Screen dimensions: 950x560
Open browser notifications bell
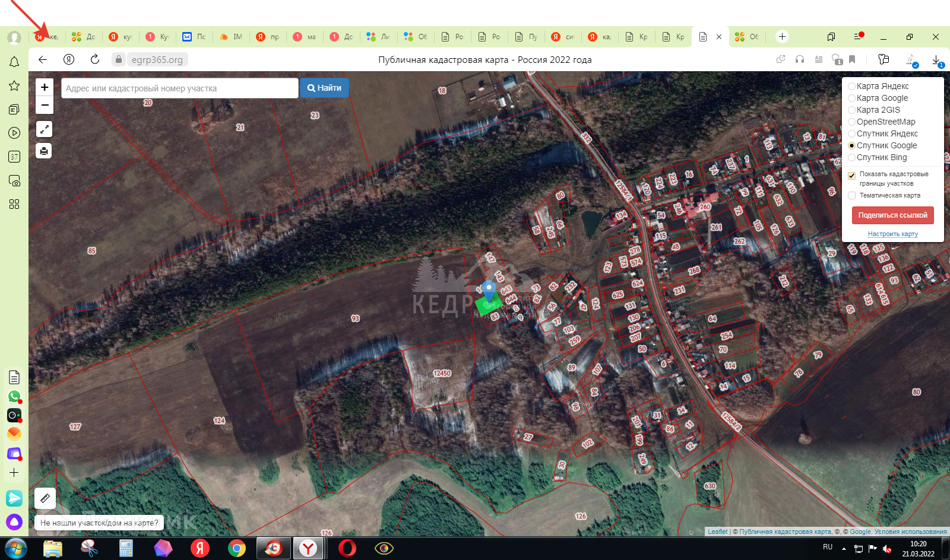coord(14,62)
